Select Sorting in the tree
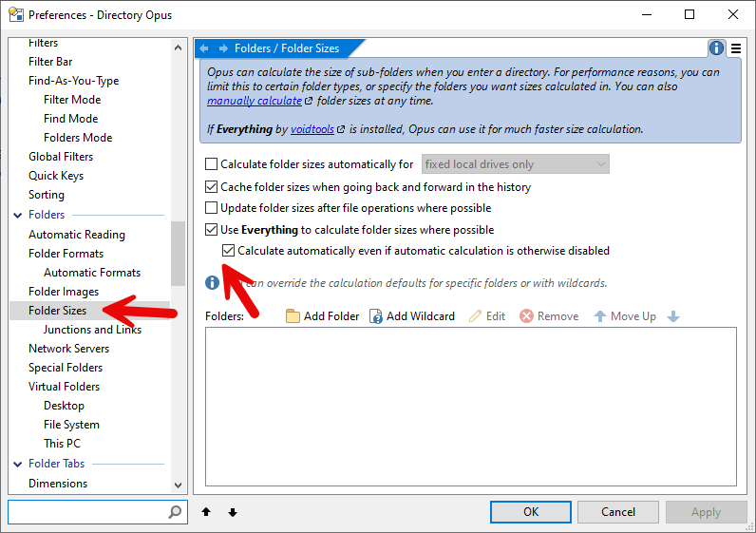 (x=47, y=195)
